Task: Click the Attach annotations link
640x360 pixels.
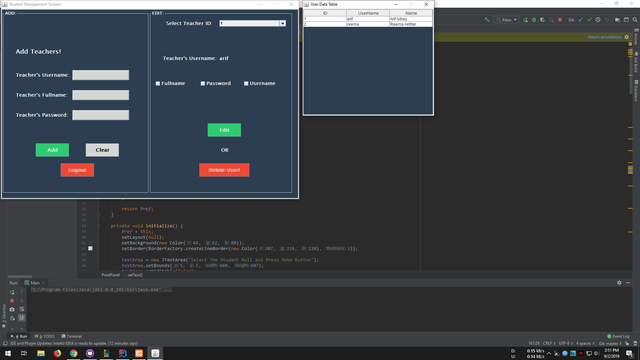Action: pos(604,37)
